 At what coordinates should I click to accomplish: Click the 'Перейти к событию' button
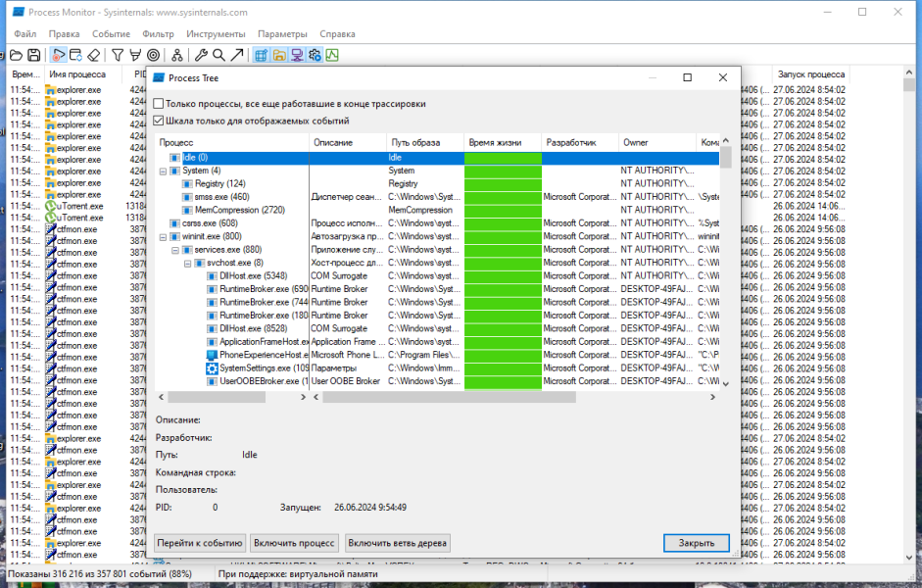click(x=200, y=543)
